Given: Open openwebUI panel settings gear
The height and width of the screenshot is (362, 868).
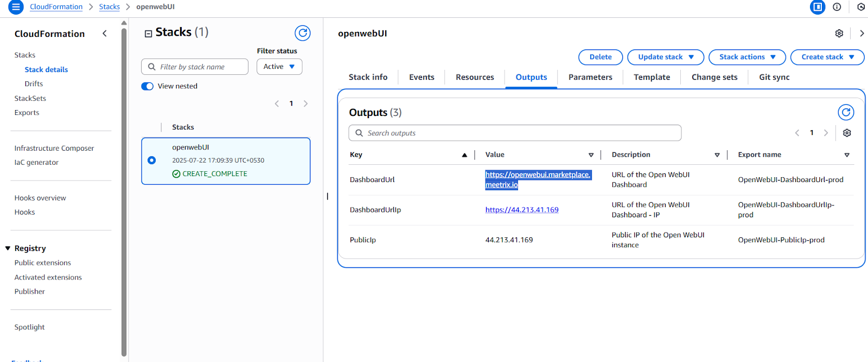Looking at the screenshot, I should (x=839, y=34).
